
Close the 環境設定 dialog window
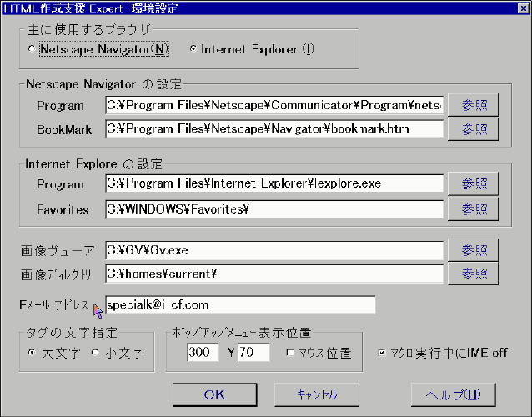click(x=523, y=8)
